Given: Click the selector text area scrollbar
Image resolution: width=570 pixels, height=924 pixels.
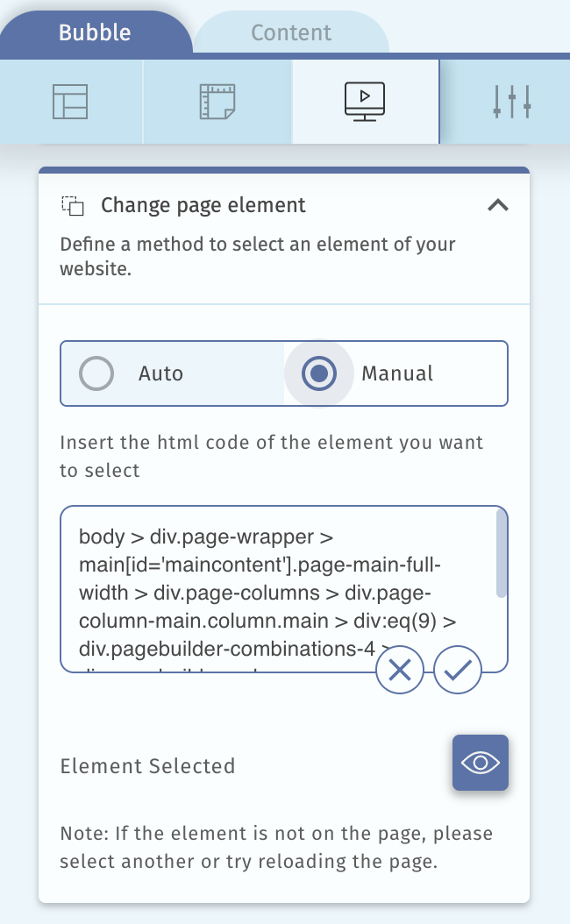Looking at the screenshot, I should pos(501,554).
